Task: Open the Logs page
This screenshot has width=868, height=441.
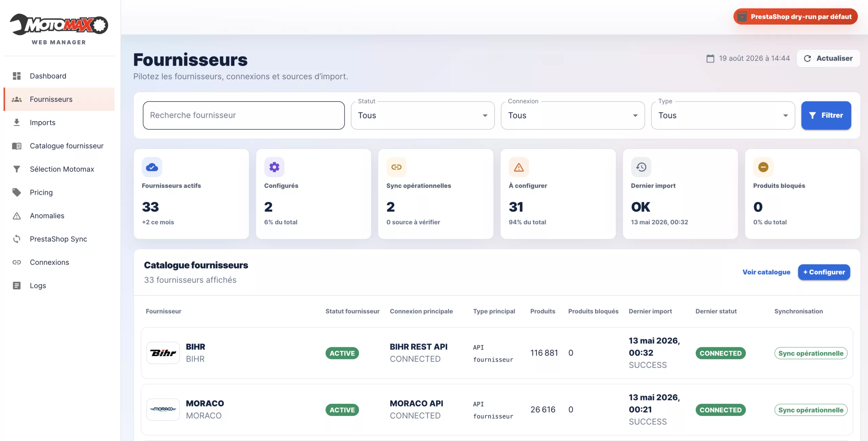Action: coord(59,286)
